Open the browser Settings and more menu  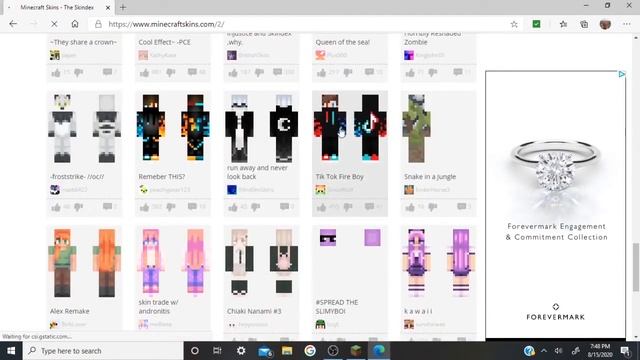click(x=627, y=24)
